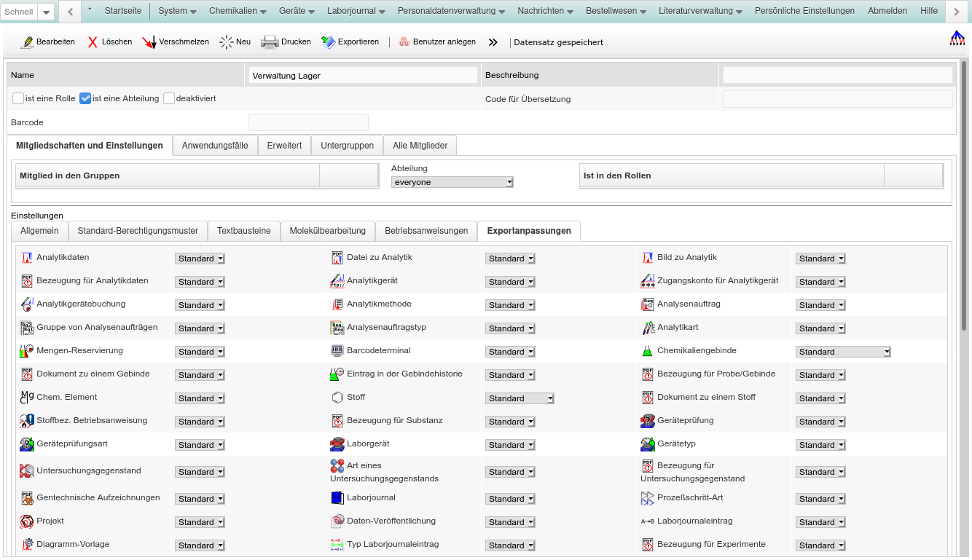
Task: Open the Chemikaliengebinde export dropdown
Action: pyautogui.click(x=843, y=352)
